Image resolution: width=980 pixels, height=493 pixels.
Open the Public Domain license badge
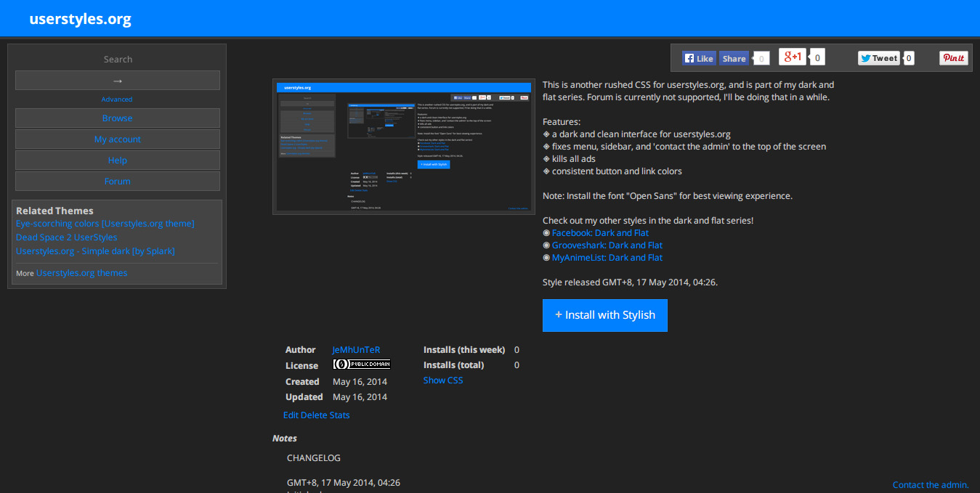point(362,364)
